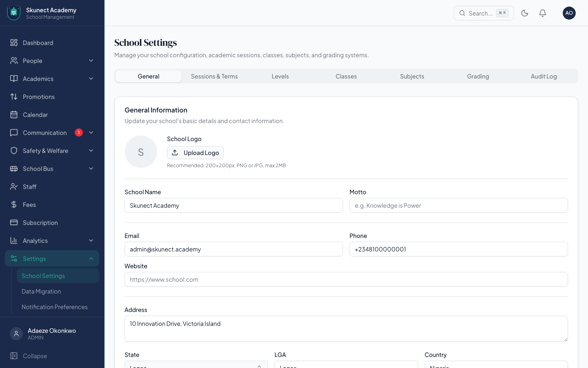Expand the Academics submenu chevron

pyautogui.click(x=91, y=79)
